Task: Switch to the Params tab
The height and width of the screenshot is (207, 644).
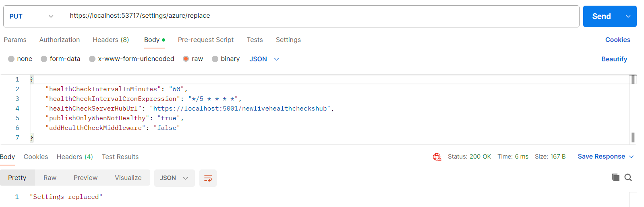Action: click(x=15, y=40)
